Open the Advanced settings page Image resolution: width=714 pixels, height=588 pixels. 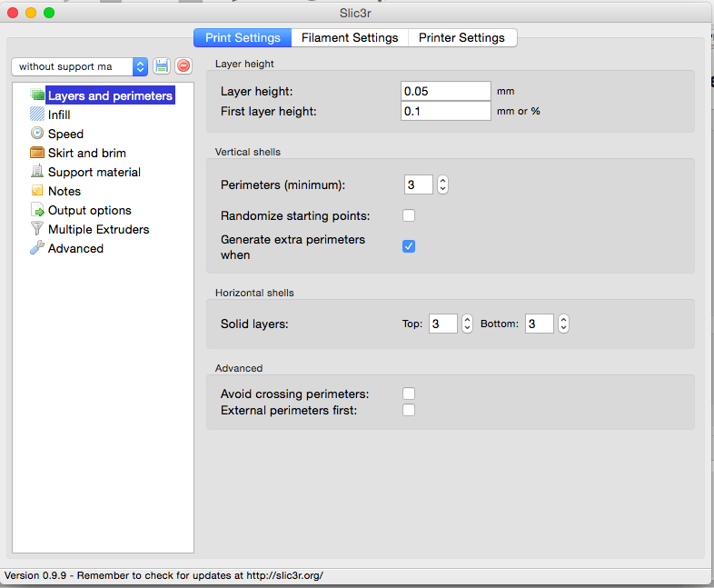(x=75, y=249)
